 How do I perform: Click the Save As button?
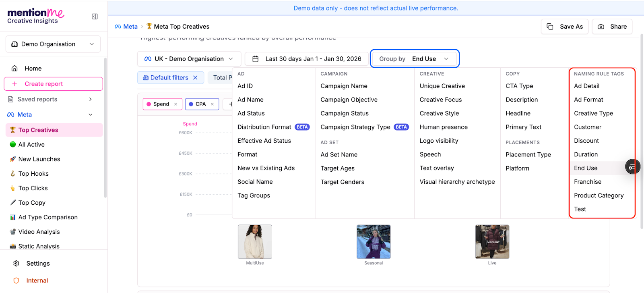(x=565, y=27)
